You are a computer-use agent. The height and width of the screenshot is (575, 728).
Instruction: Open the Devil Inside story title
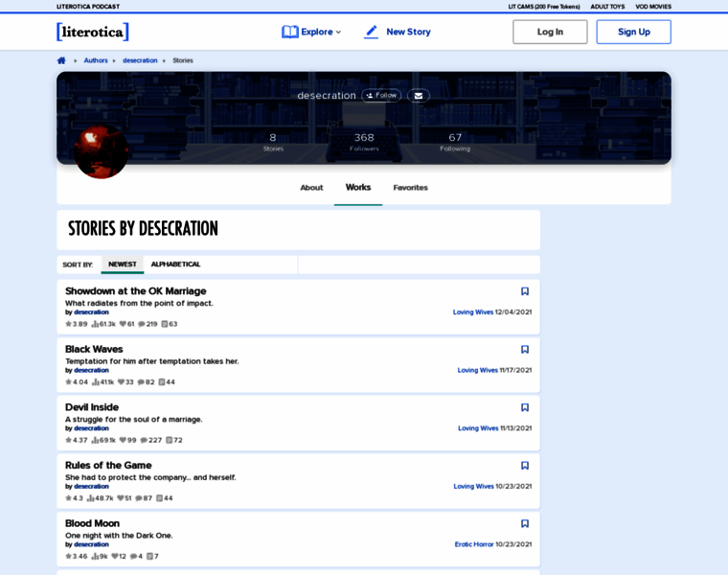[x=92, y=407]
